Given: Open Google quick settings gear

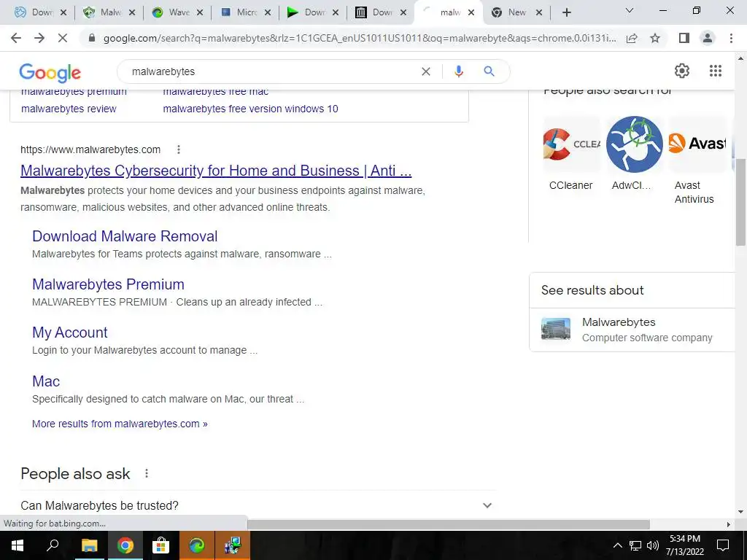Looking at the screenshot, I should pyautogui.click(x=682, y=71).
